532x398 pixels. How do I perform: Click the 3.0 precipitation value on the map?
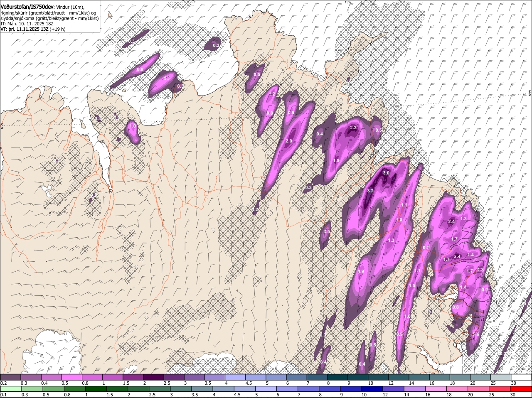tap(386, 173)
